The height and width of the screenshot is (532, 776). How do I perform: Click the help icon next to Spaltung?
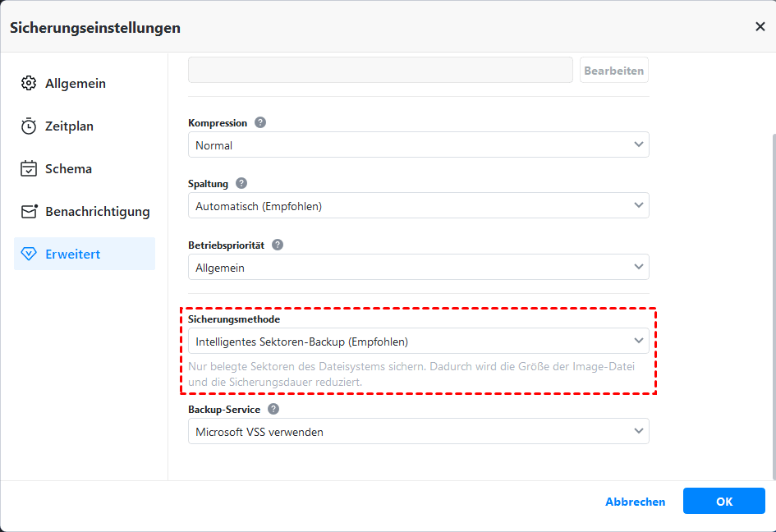coord(241,184)
